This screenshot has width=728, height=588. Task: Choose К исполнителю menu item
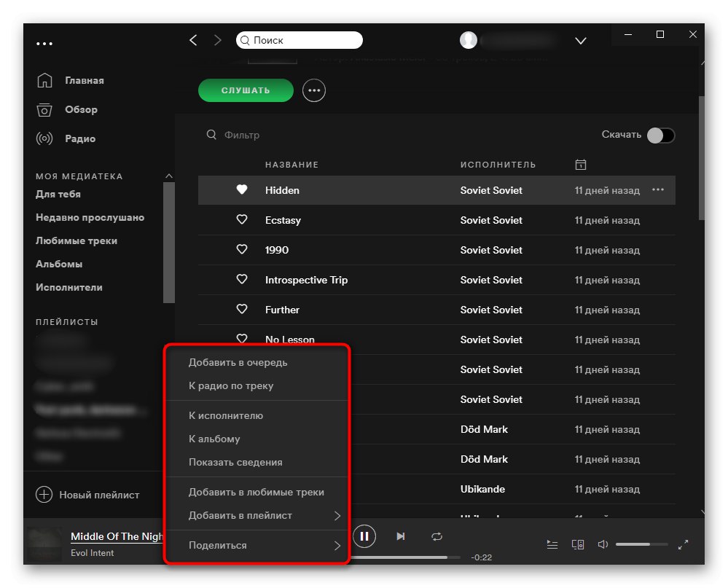pyautogui.click(x=226, y=415)
